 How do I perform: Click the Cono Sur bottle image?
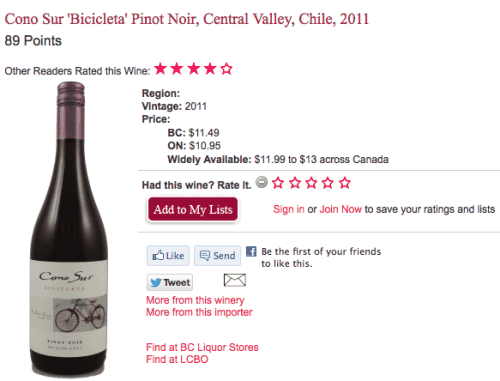(x=69, y=229)
